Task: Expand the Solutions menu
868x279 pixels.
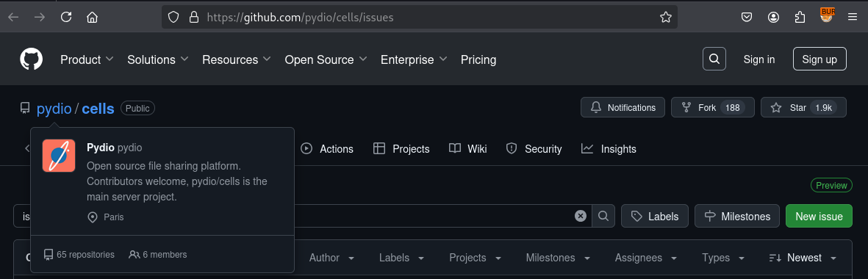Action: pyautogui.click(x=158, y=59)
